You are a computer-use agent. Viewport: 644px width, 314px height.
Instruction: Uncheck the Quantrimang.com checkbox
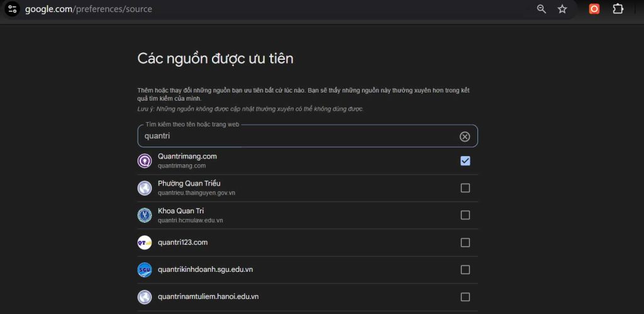pyautogui.click(x=465, y=160)
